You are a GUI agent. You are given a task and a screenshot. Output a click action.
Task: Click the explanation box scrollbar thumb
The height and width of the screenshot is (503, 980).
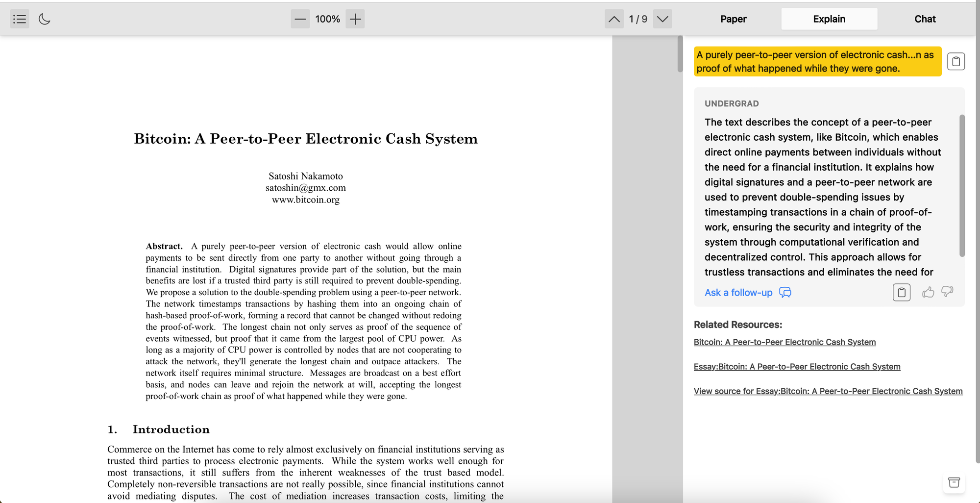tap(962, 185)
